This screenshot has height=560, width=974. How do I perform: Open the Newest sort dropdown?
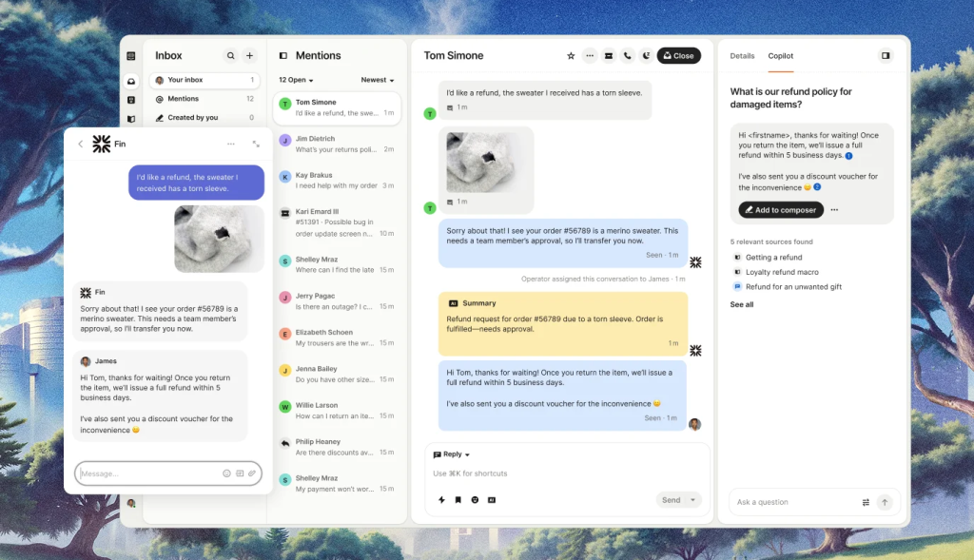(378, 80)
